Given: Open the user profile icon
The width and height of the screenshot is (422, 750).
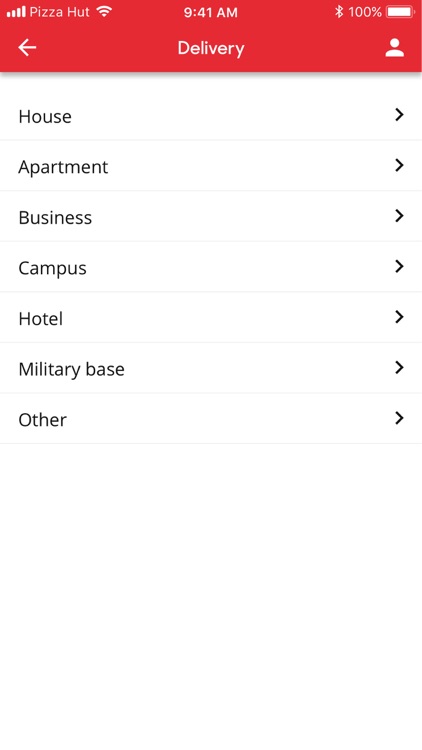Looking at the screenshot, I should point(395,48).
